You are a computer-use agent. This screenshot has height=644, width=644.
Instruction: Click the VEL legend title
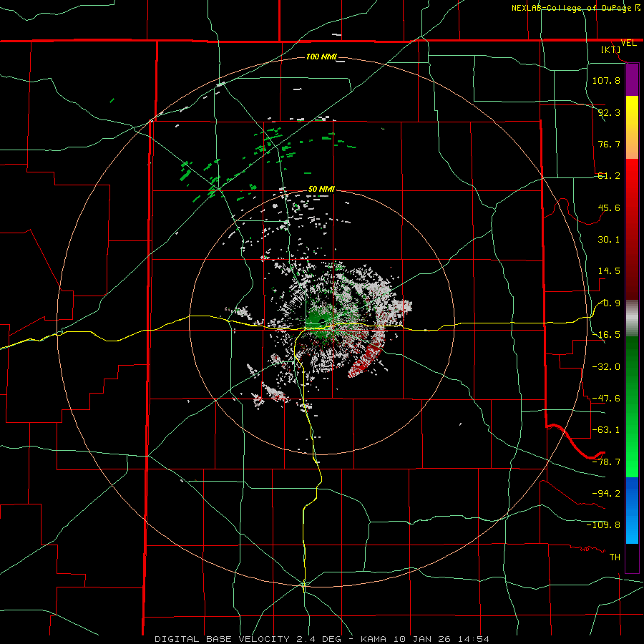(628, 43)
